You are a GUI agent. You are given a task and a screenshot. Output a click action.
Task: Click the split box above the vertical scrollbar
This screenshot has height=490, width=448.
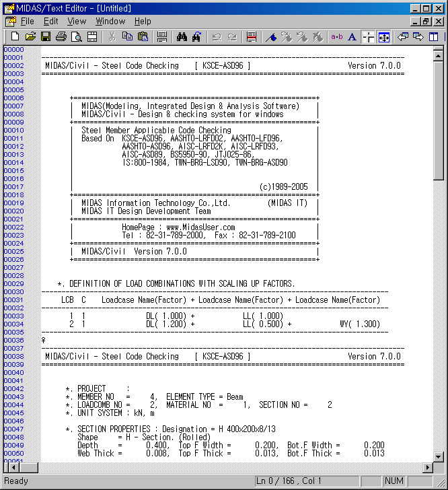[x=439, y=48]
